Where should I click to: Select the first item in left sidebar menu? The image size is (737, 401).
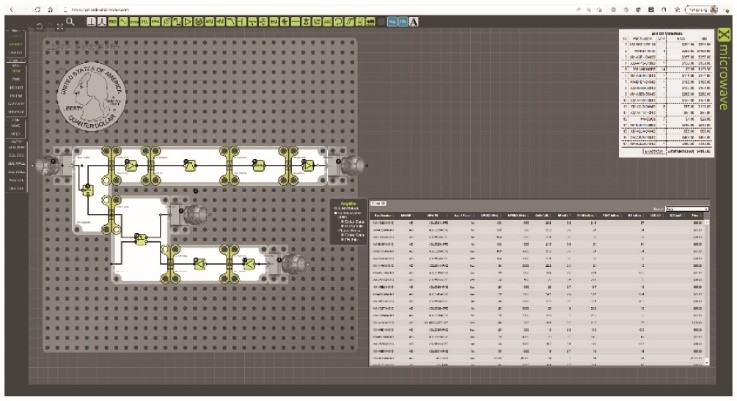[16, 36]
